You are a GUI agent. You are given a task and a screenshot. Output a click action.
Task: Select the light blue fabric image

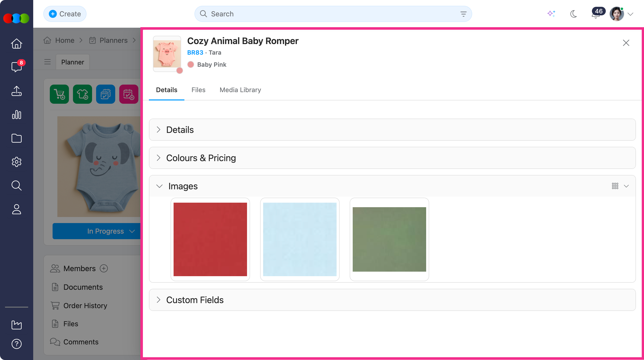coord(300,239)
